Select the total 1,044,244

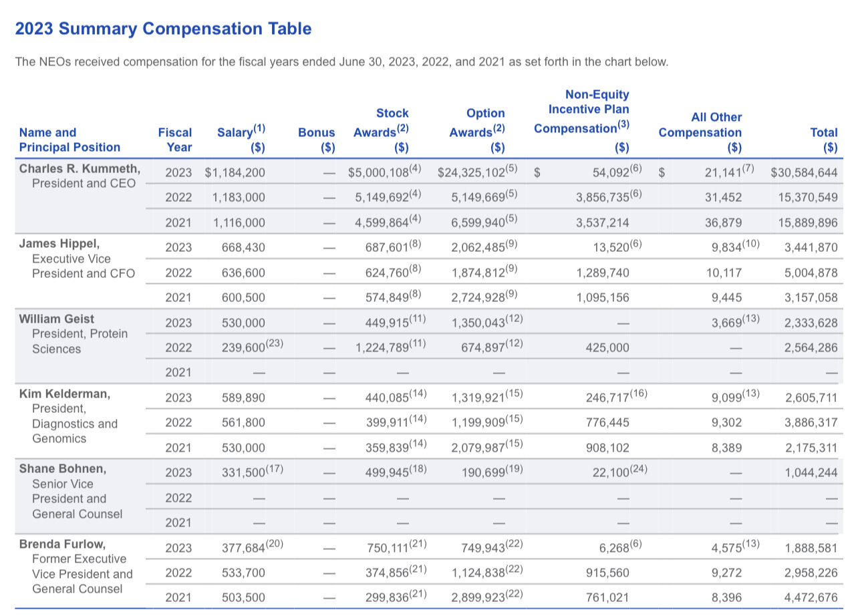click(x=811, y=472)
